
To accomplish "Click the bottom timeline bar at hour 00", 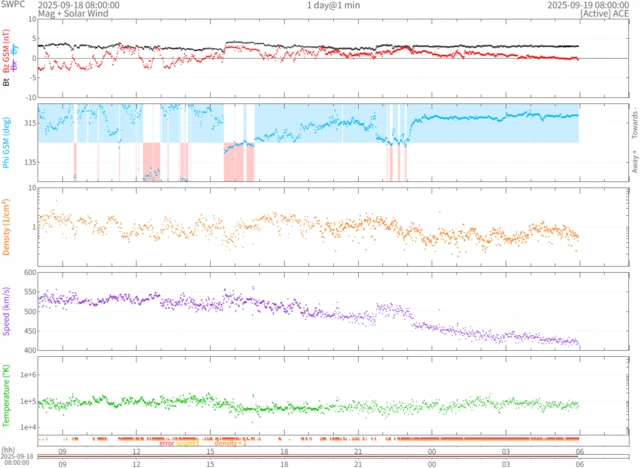I will point(432,457).
